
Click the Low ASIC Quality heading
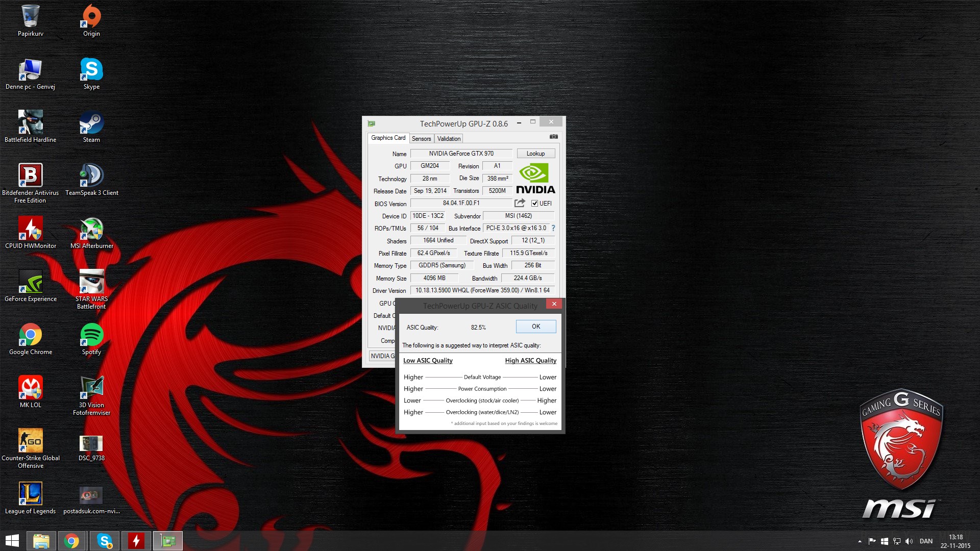tap(428, 360)
